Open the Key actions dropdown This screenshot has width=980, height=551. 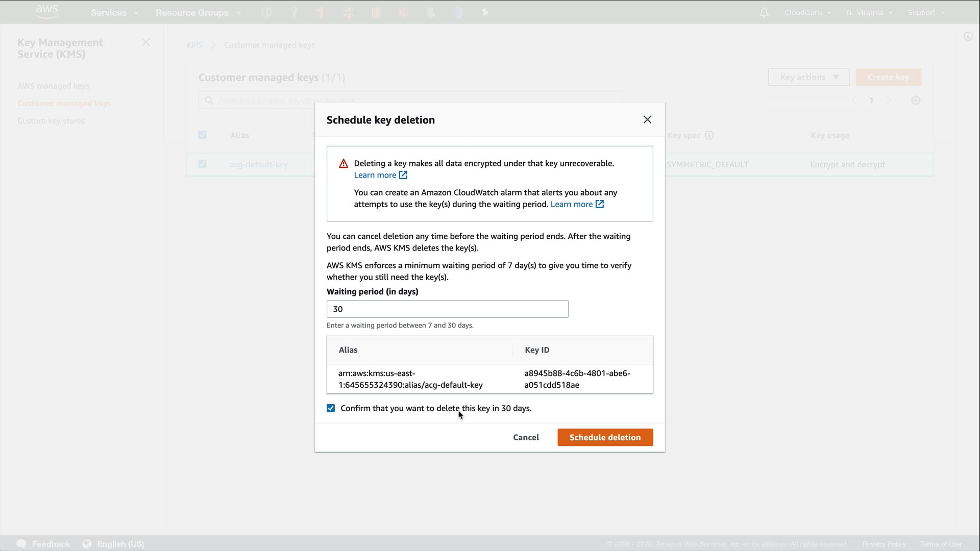tap(808, 77)
